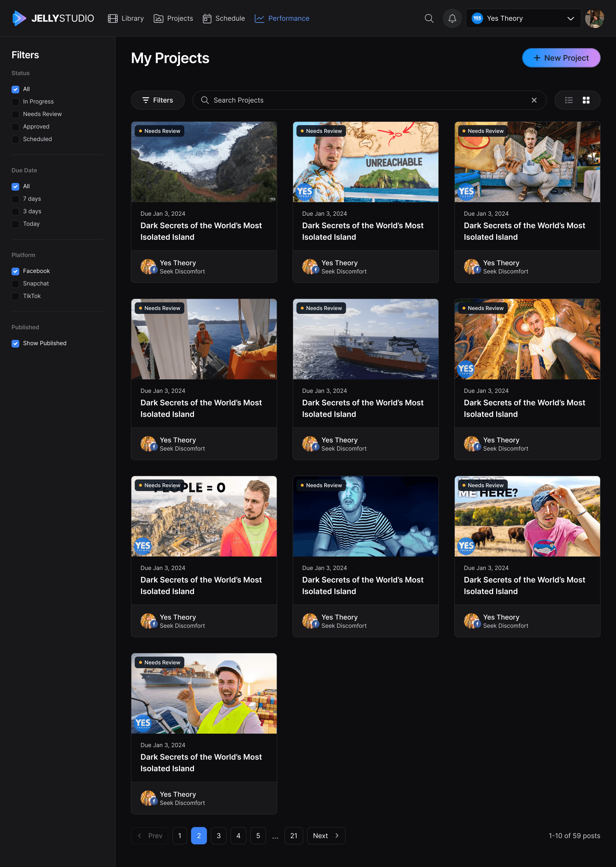Viewport: 616px width, 867px height.
Task: Check the Scheduled status filter
Action: [15, 139]
